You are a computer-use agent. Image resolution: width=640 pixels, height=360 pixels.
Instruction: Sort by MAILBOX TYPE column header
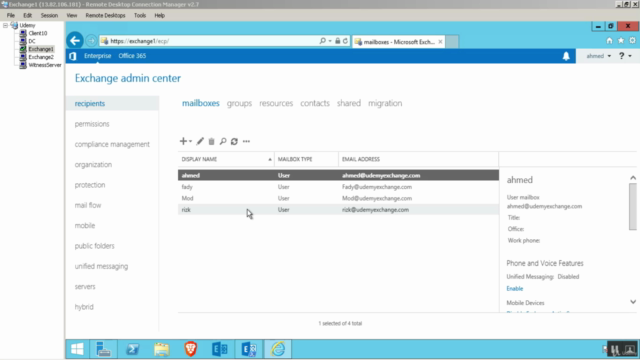pos(306,159)
